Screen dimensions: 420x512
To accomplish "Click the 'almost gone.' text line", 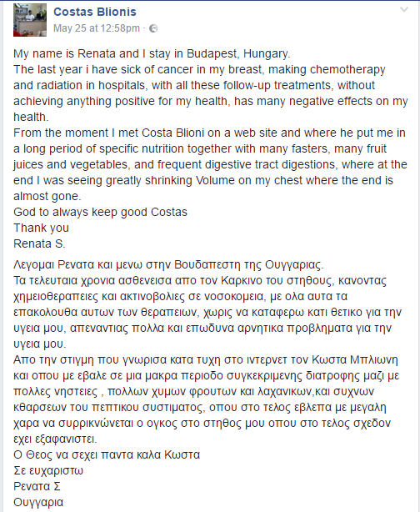I will click(47, 196).
